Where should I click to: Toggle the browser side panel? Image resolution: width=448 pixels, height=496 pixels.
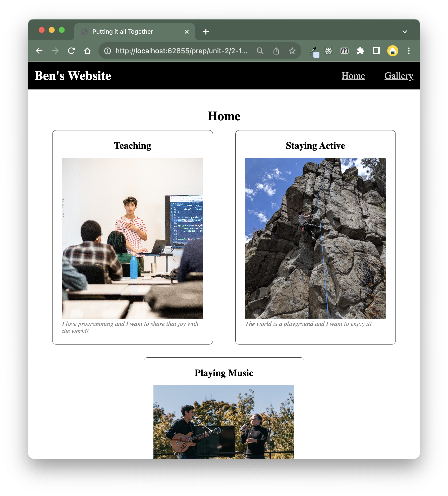coord(376,51)
